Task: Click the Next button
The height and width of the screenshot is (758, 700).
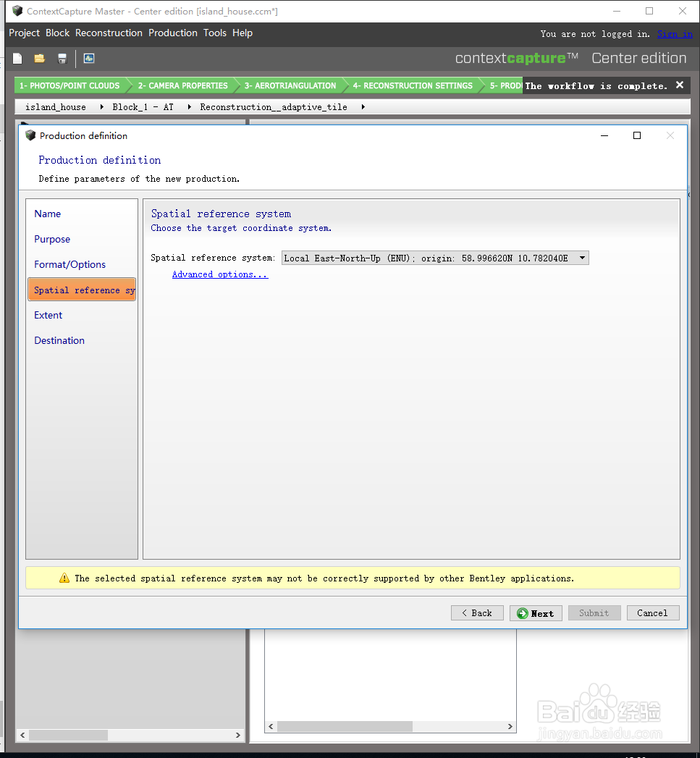Action: [x=536, y=613]
